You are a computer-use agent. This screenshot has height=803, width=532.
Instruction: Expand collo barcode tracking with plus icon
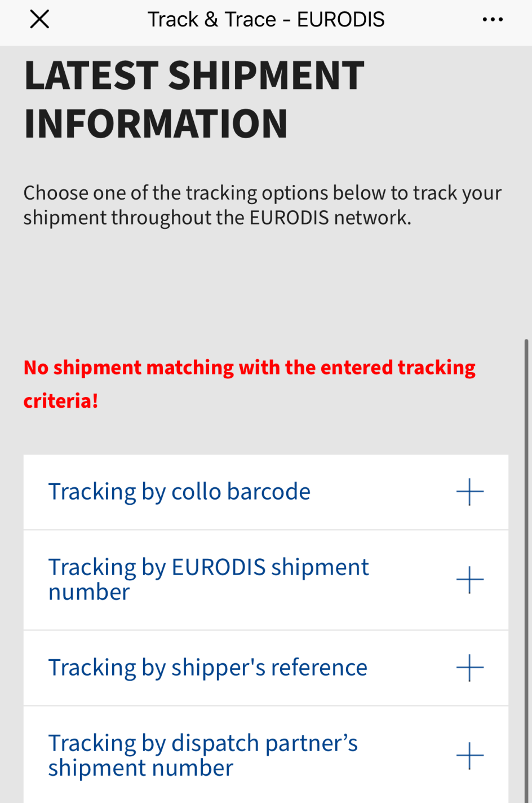pos(470,492)
